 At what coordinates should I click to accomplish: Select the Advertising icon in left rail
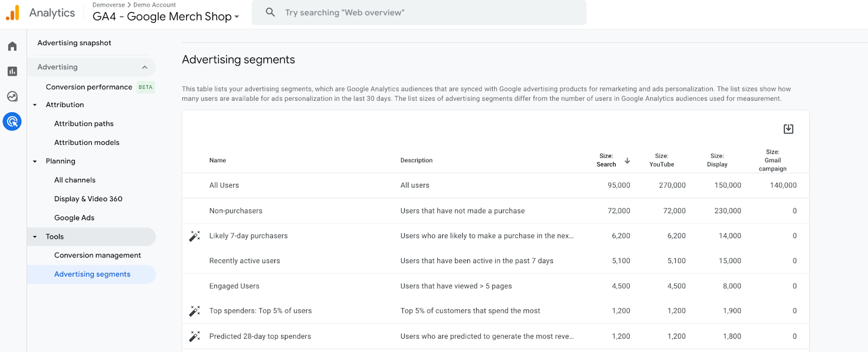point(12,121)
